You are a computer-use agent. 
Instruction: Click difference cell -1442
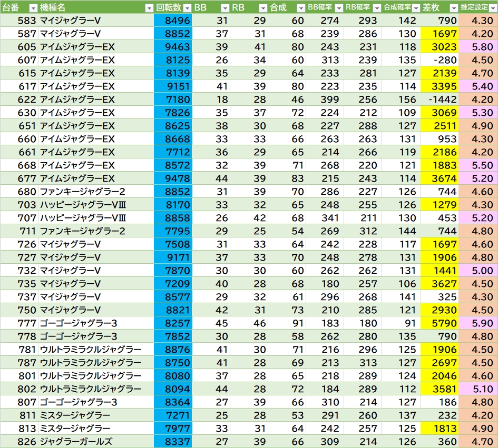440,99
